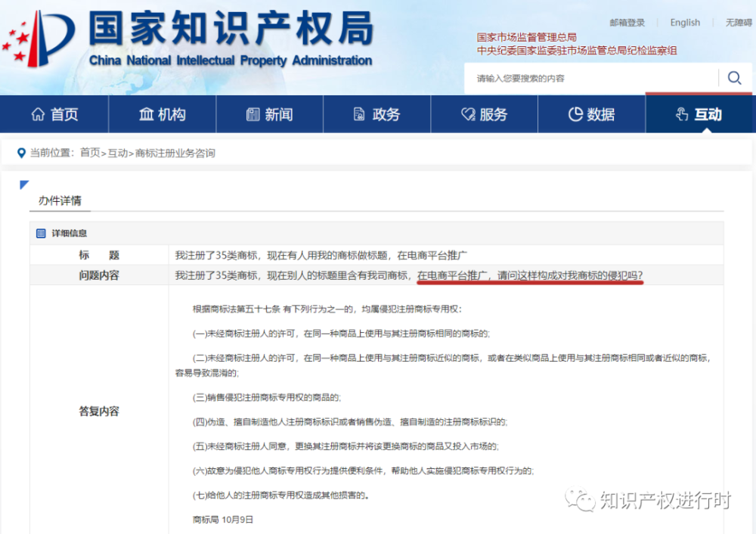Select the 互动 navigation menu
Viewport: 756px width, 534px height.
[x=699, y=114]
